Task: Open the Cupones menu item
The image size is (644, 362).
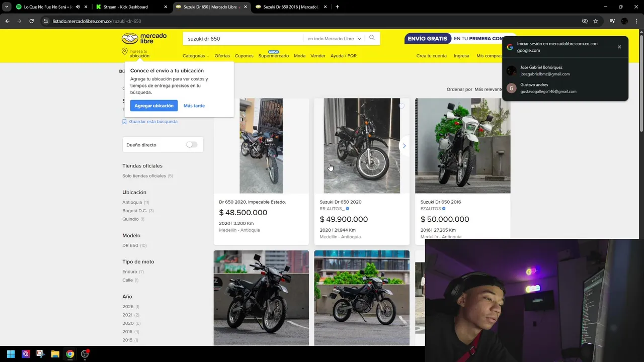Action: 244,56
